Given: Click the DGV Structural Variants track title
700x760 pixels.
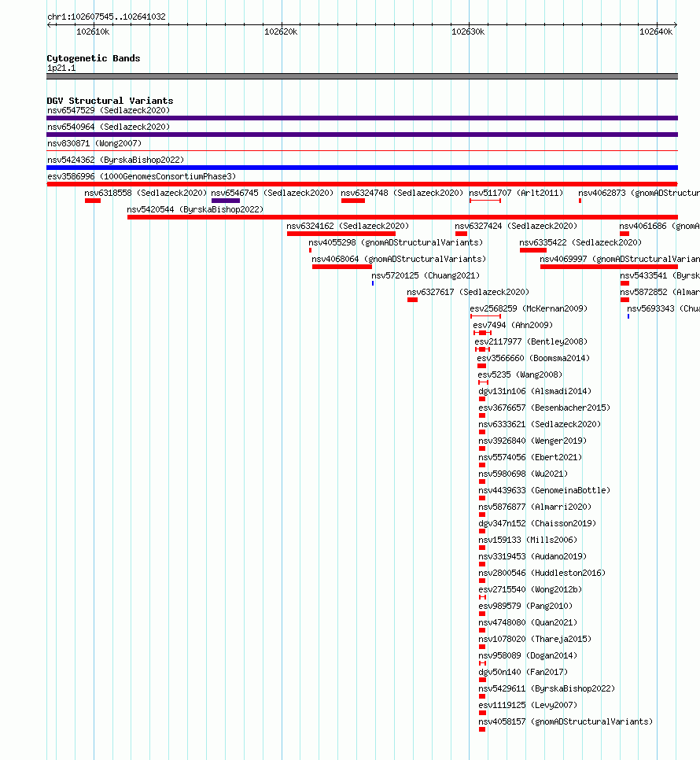Looking at the screenshot, I should click(110, 101).
